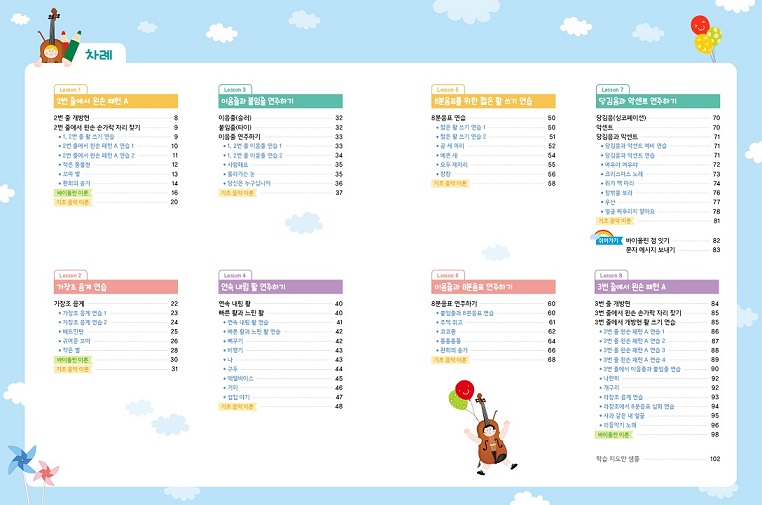Image resolution: width=762 pixels, height=505 pixels.
Task: Open 크리스마스 노래 entry in Lesson 7
Action: tap(629, 173)
